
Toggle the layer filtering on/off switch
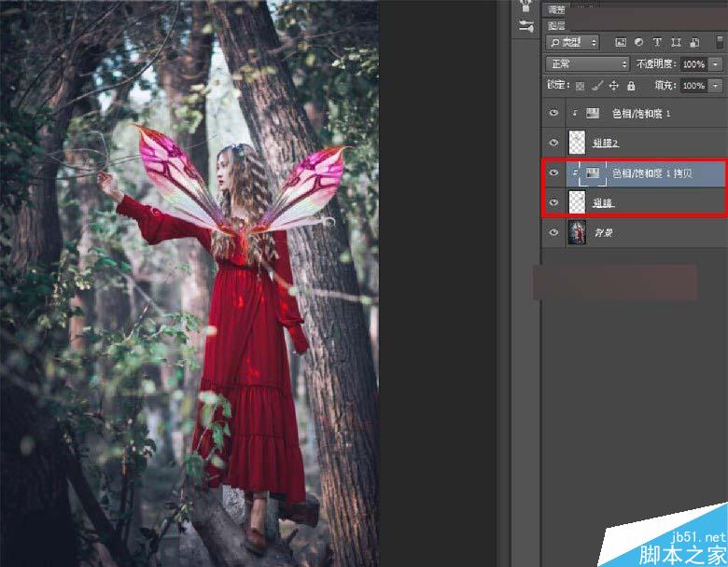tap(721, 42)
